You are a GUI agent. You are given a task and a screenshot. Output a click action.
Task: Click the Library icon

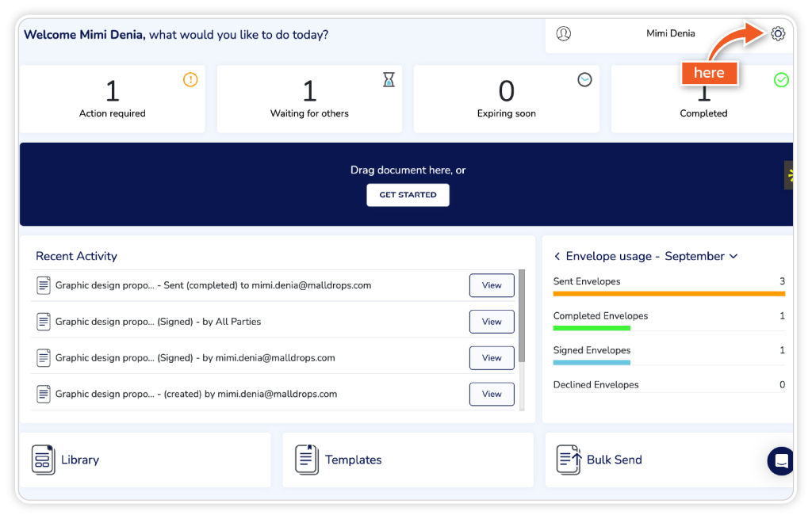click(x=43, y=460)
